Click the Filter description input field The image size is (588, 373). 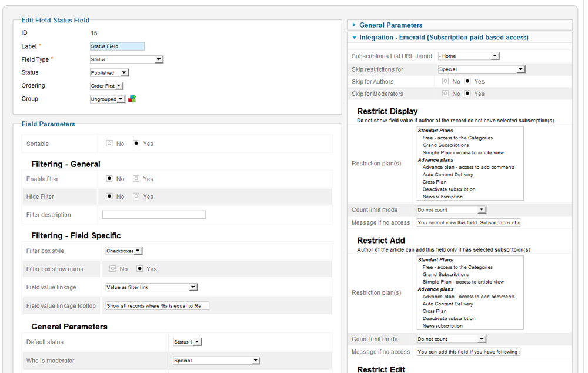[154, 215]
